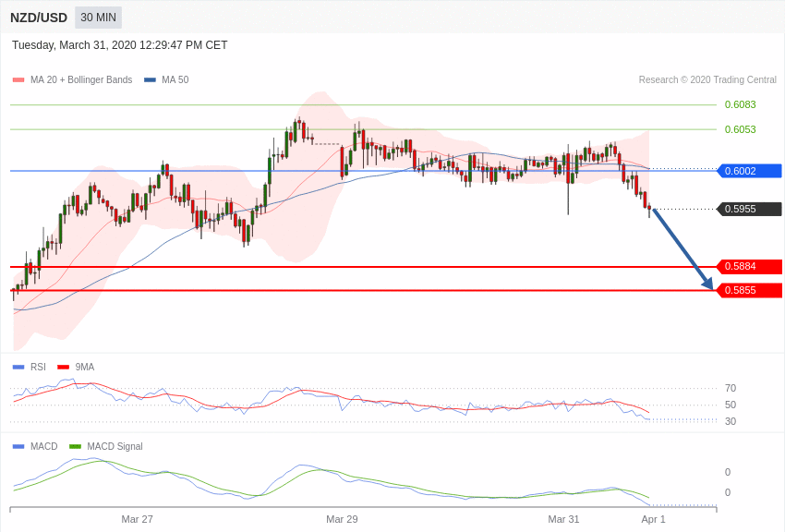Click the 9MA legend label
This screenshot has width=785, height=532.
point(85,367)
